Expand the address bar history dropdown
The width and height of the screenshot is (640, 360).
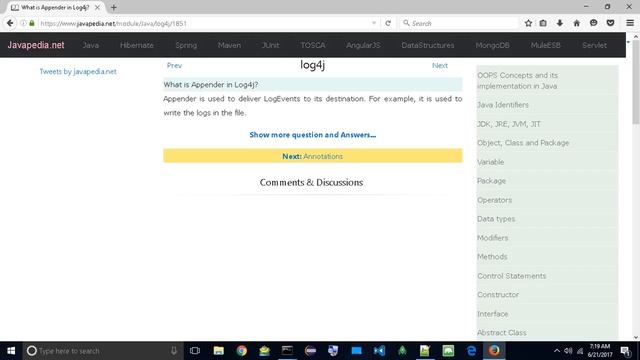pyautogui.click(x=374, y=23)
